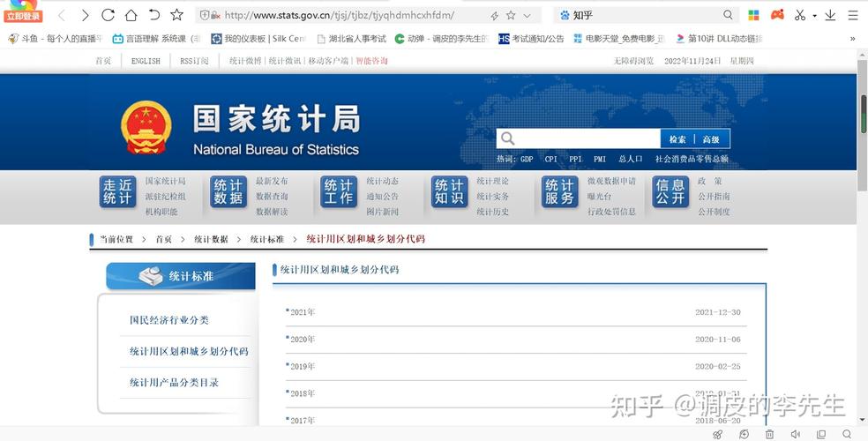This screenshot has height=441, width=868.
Task: Click the multi-window icon in status bar
Action: click(821, 434)
